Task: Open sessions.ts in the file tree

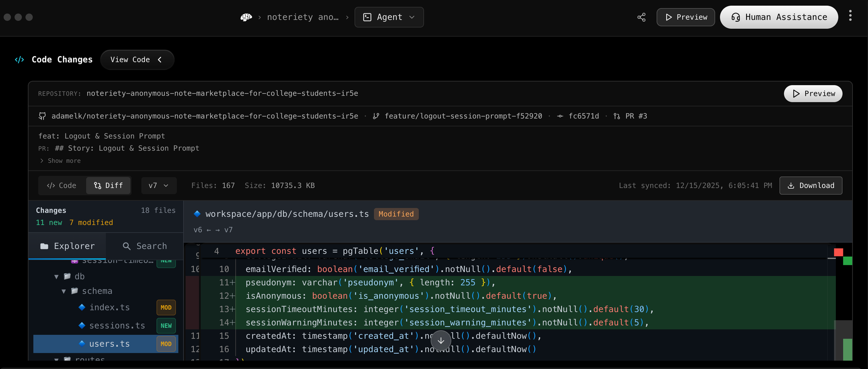Action: click(117, 326)
